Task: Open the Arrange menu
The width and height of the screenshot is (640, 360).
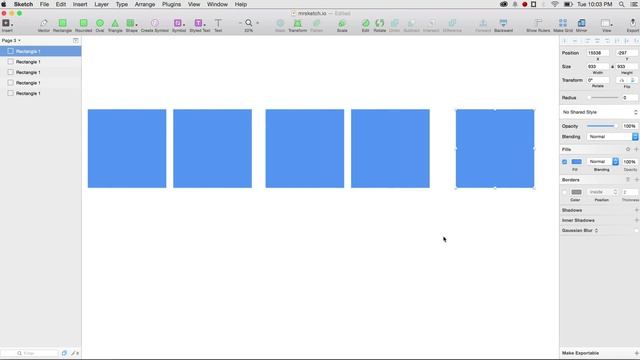Action: [145, 4]
